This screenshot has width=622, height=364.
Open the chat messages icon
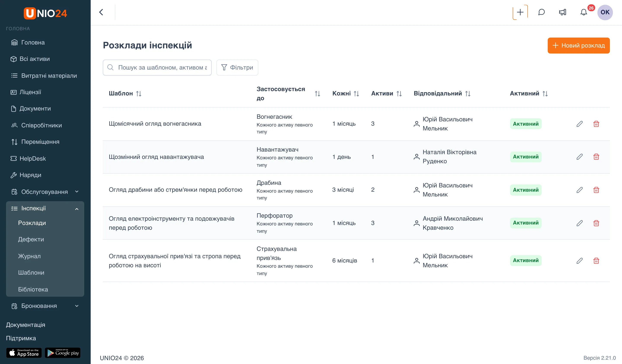541,12
